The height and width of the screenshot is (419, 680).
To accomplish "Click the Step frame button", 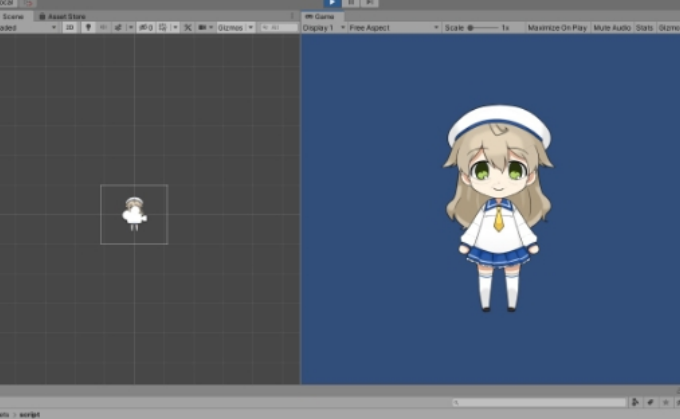I will coord(369,3).
